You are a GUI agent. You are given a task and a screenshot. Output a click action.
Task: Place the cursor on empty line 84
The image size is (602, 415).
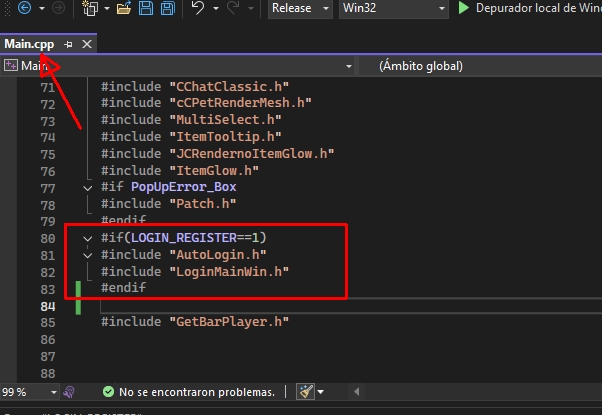[351, 306]
